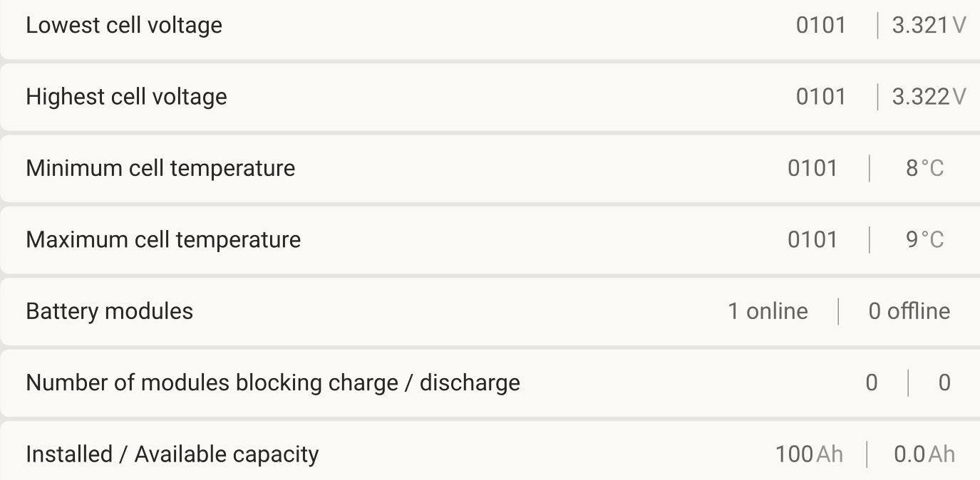Click the Installed / Available capacity label

(x=172, y=454)
